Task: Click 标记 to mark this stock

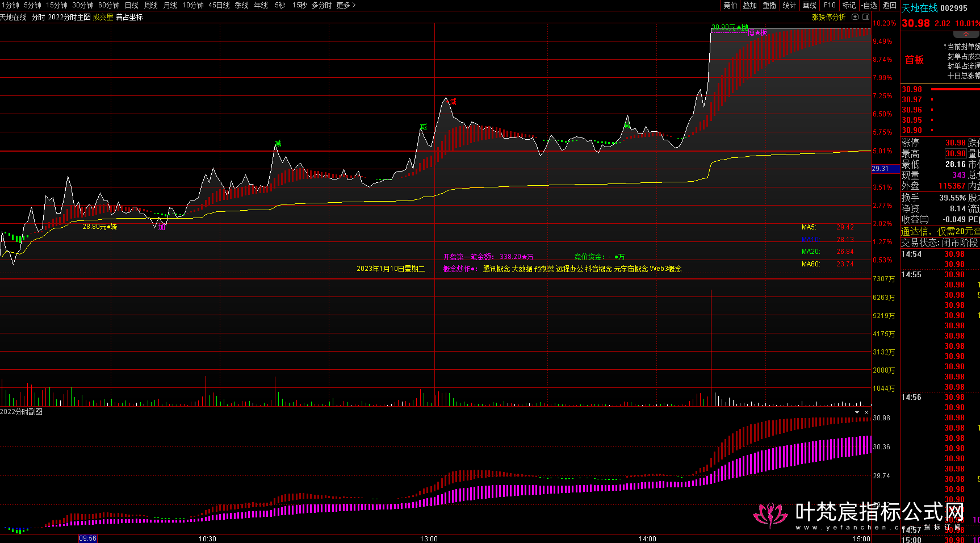Action: pos(849,5)
